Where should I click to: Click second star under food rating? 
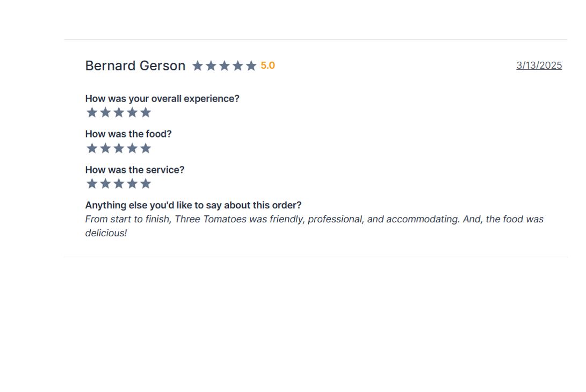pos(105,148)
